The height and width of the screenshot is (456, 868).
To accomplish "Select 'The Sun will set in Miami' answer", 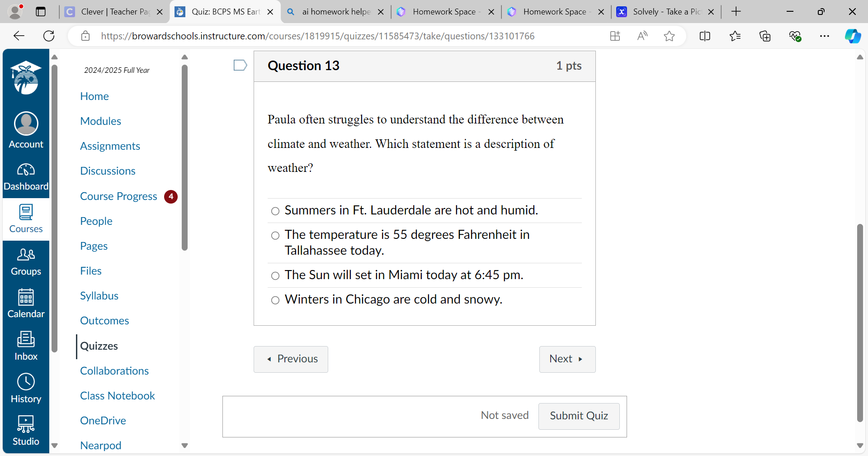I will [275, 275].
